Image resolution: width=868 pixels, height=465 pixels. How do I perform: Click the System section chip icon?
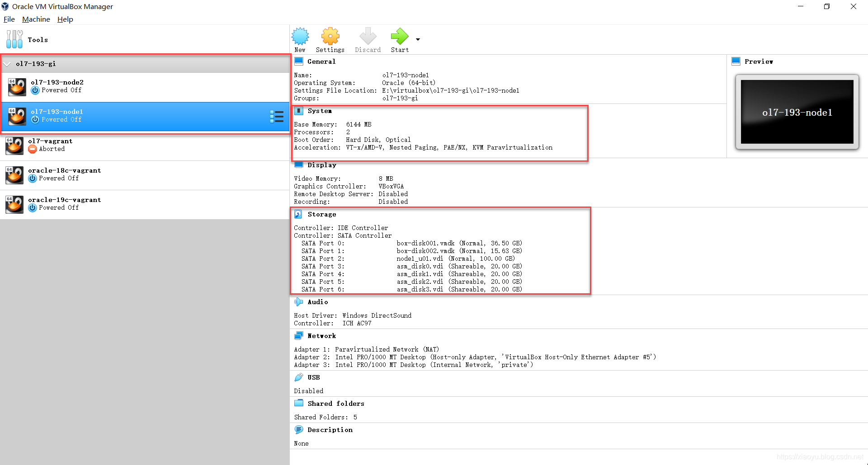(x=299, y=110)
